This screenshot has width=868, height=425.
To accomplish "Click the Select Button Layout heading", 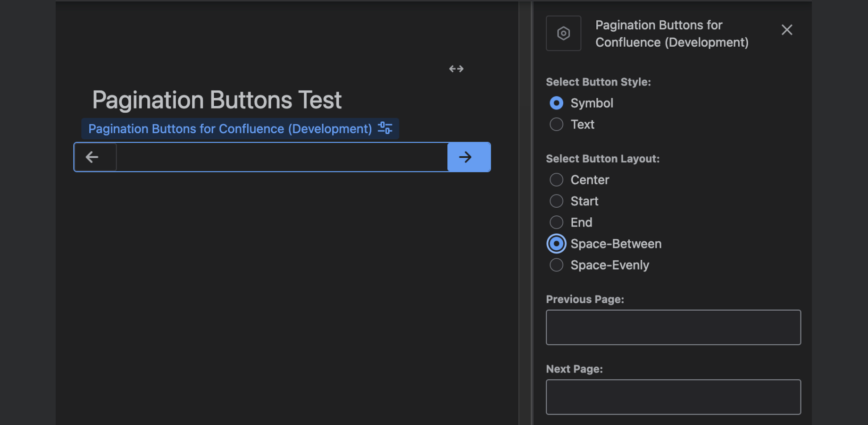I will click(602, 159).
